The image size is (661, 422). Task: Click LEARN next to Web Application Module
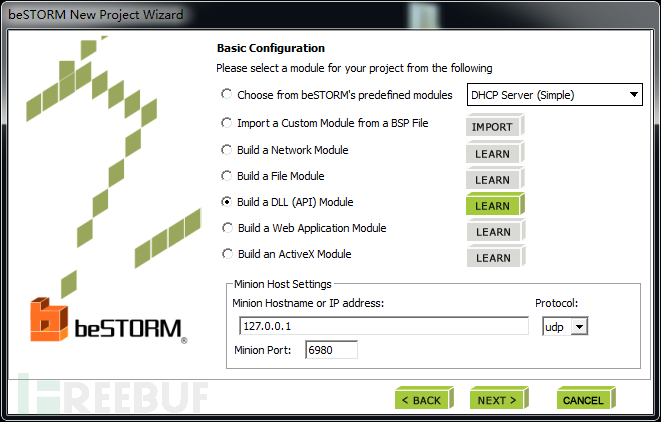coord(496,230)
